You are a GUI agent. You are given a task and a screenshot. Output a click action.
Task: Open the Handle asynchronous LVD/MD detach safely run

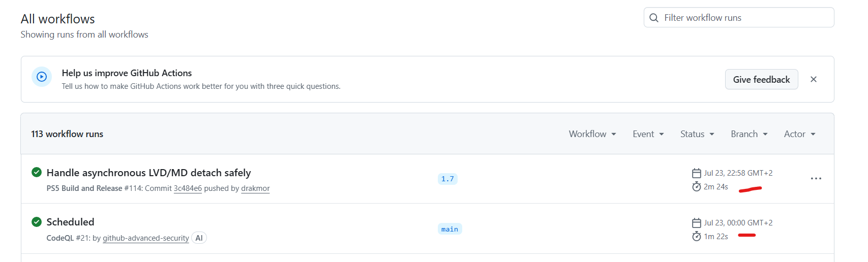(148, 173)
